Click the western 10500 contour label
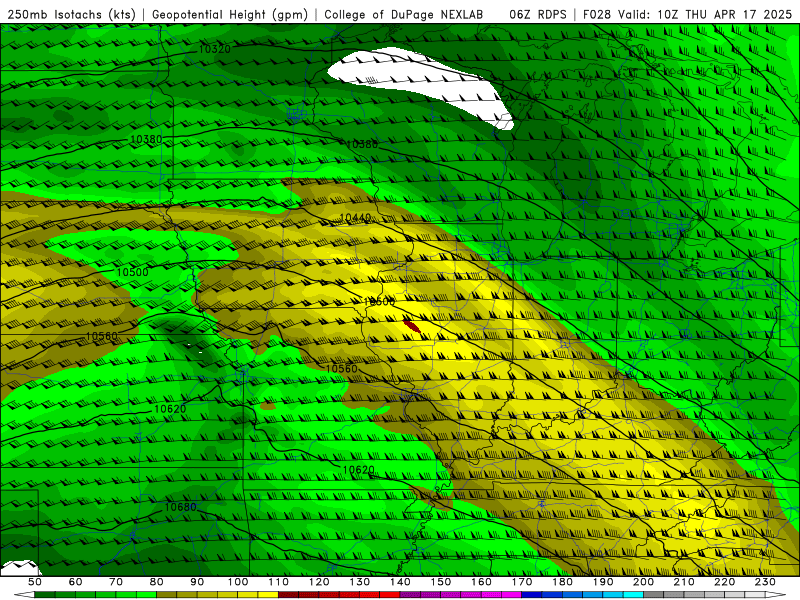The height and width of the screenshot is (600, 800). pos(133,272)
